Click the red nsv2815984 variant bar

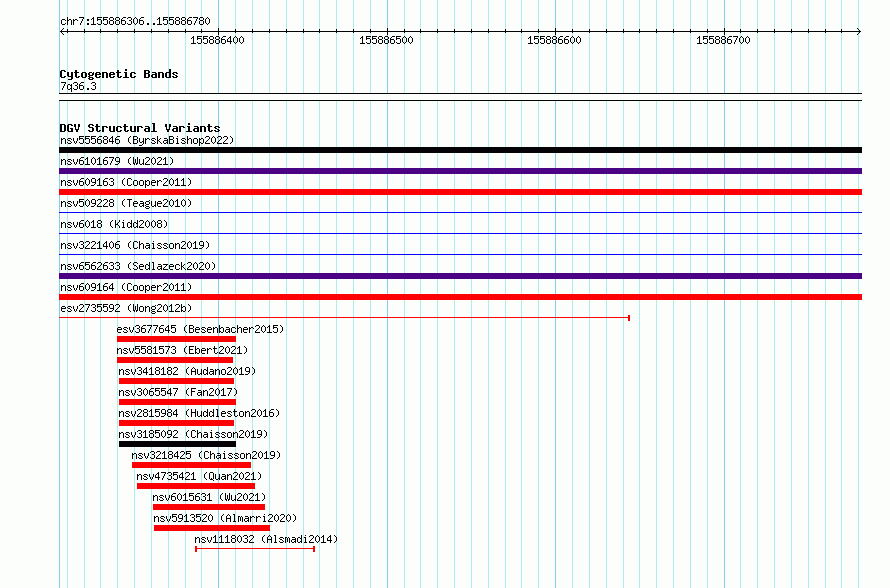tap(177, 423)
